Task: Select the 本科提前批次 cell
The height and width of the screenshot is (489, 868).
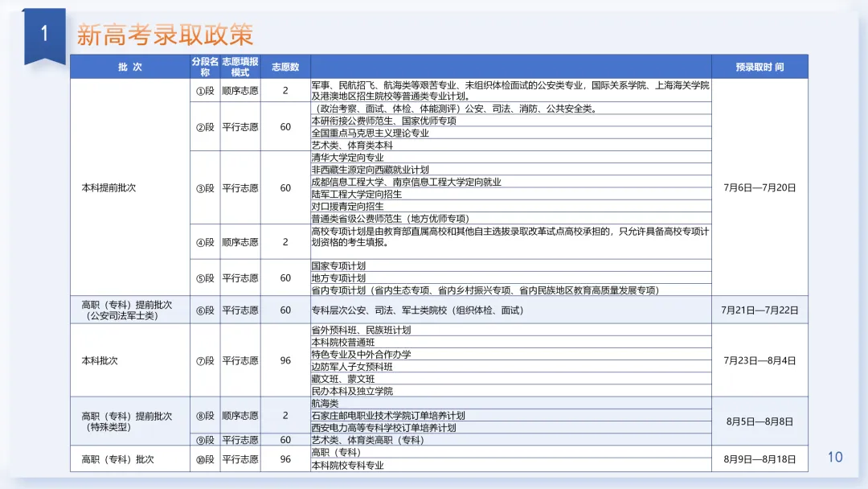Action: [x=130, y=187]
